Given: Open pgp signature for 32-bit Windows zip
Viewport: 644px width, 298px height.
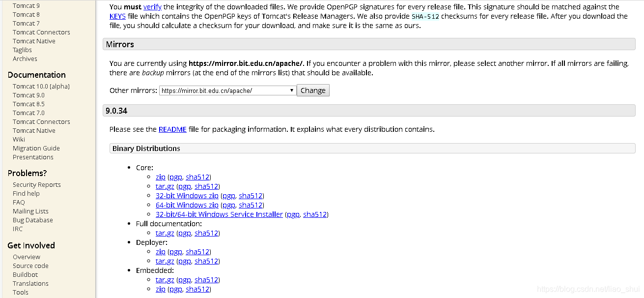Looking at the screenshot, I should pyautogui.click(x=229, y=196).
